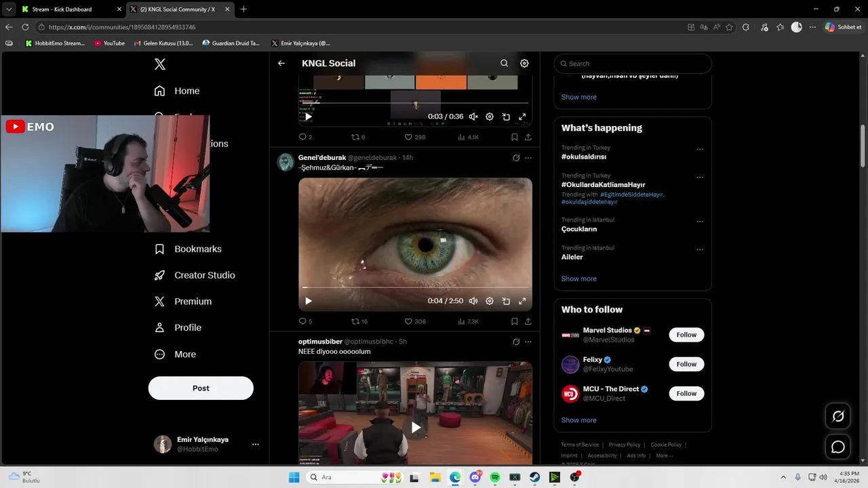Open KNGL Social community settings gear

[524, 63]
